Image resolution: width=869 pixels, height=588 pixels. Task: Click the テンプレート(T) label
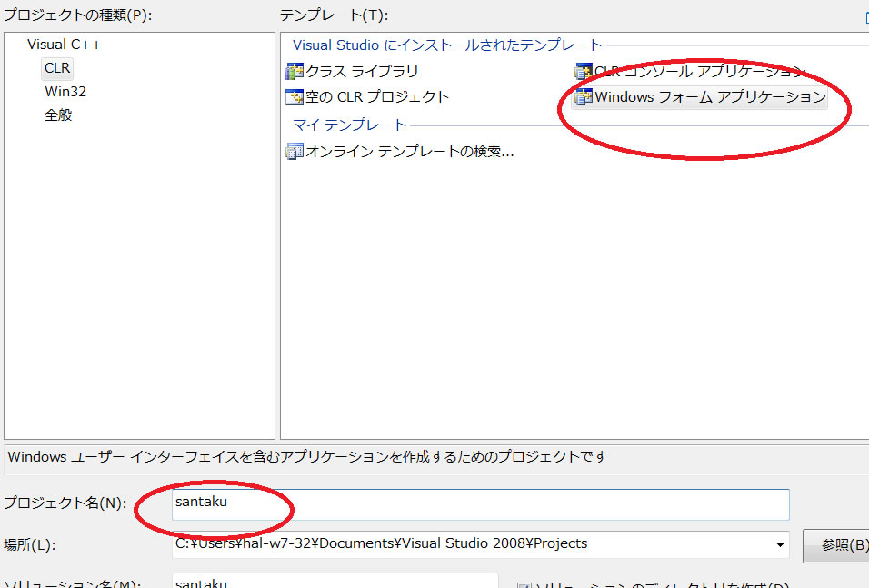[x=334, y=15]
